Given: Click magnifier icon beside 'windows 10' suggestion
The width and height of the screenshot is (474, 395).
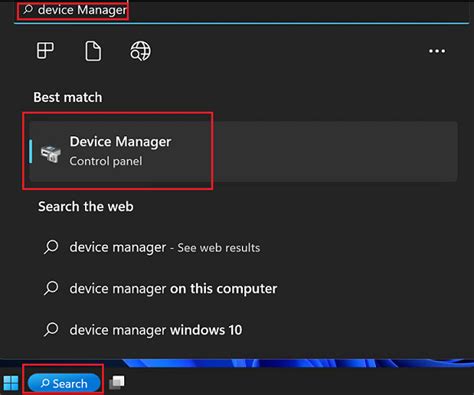Looking at the screenshot, I should pos(51,330).
